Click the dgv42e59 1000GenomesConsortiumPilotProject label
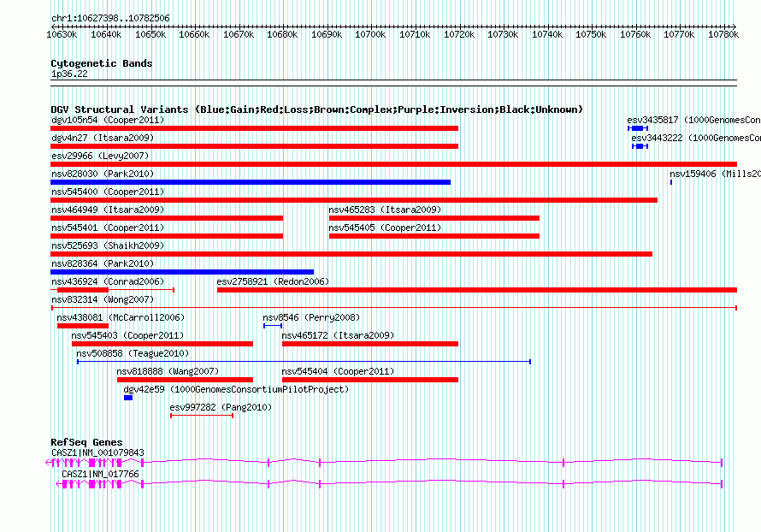This screenshot has width=761, height=532. pyautogui.click(x=236, y=389)
